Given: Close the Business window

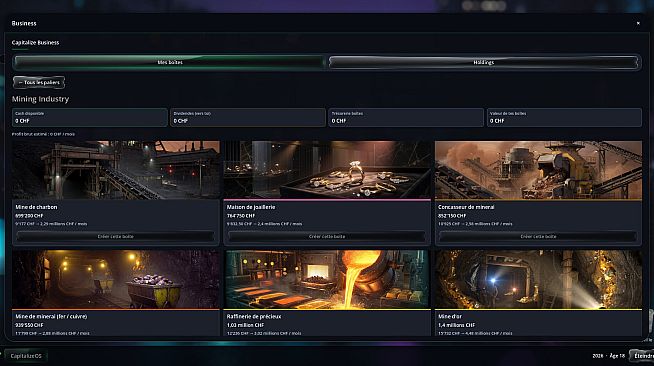Looking at the screenshot, I should [x=638, y=23].
